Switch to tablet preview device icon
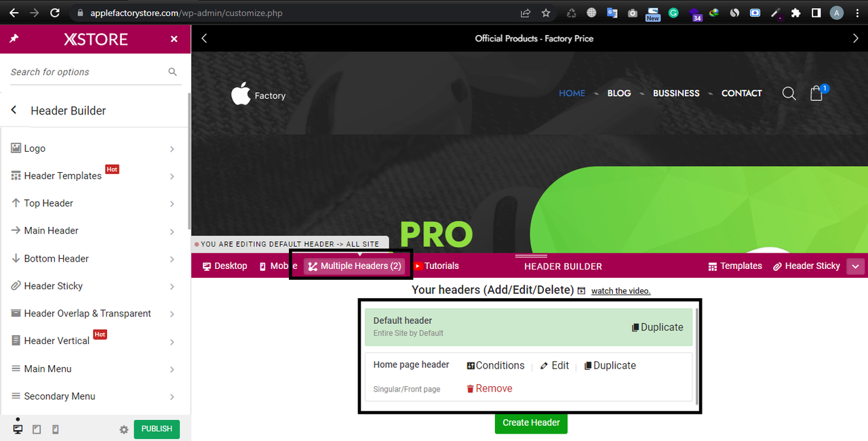This screenshot has height=441, width=868. click(x=37, y=429)
